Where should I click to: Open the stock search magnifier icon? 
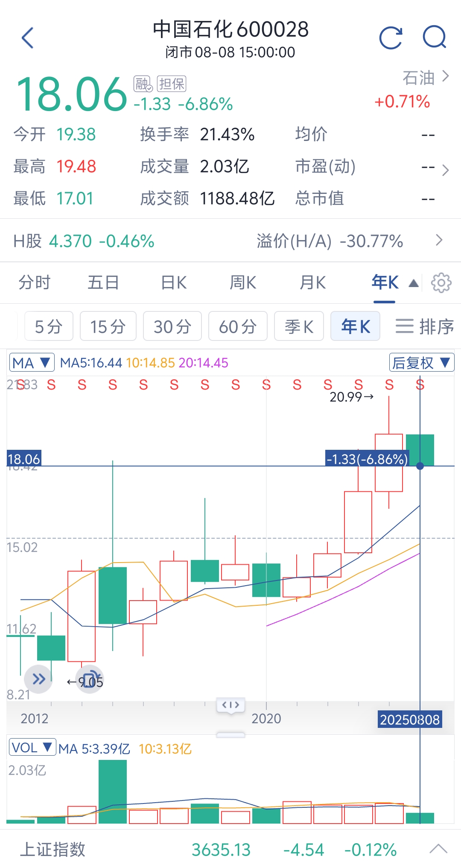coord(435,37)
